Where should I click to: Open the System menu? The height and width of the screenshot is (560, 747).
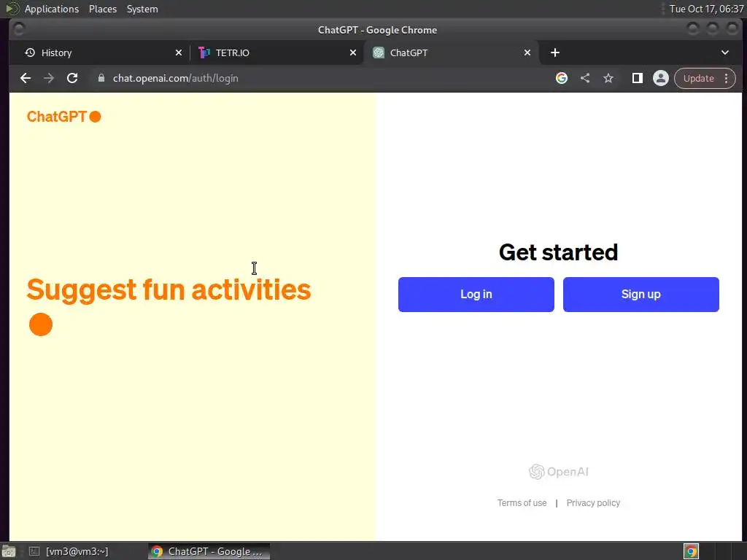(142, 9)
